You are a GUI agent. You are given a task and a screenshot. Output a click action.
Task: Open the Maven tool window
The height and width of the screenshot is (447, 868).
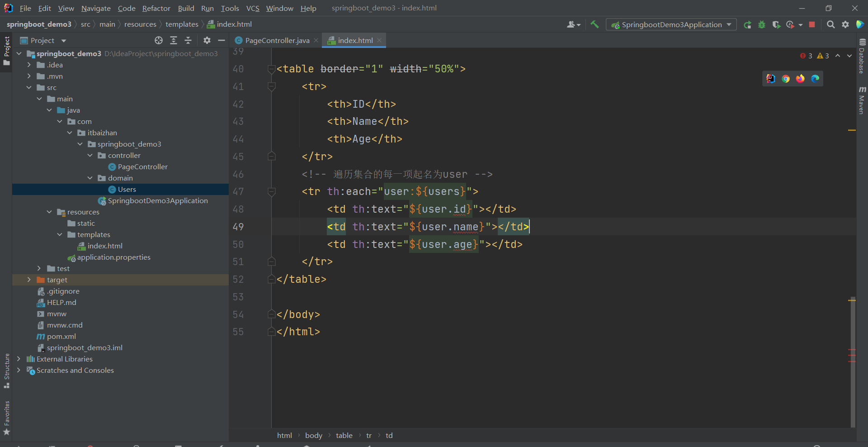coord(862,100)
